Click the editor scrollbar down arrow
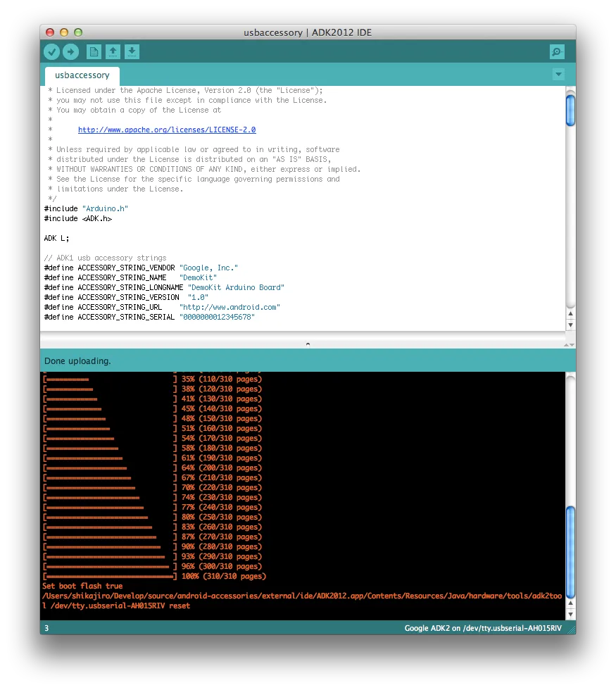The height and width of the screenshot is (690, 616). (571, 325)
